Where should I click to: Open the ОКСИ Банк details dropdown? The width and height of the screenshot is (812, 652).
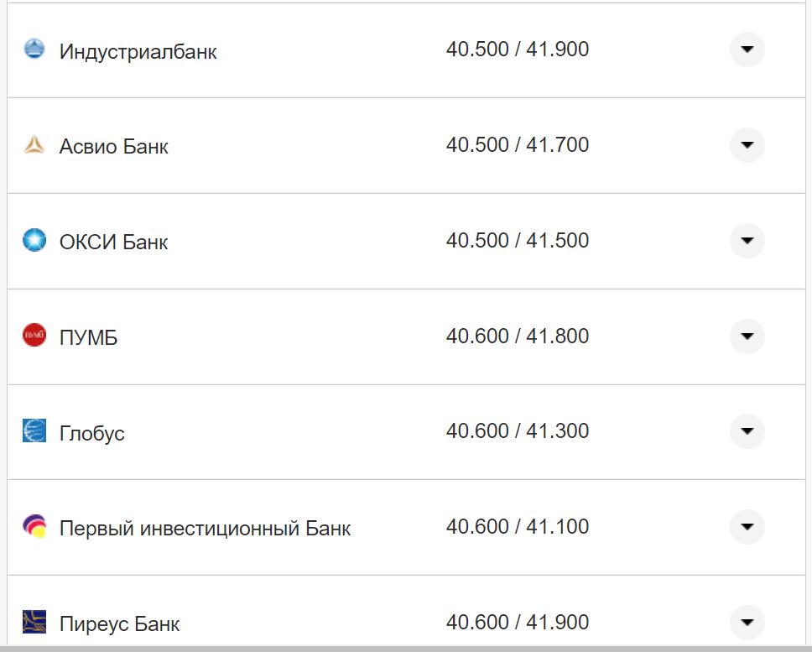[x=746, y=241]
